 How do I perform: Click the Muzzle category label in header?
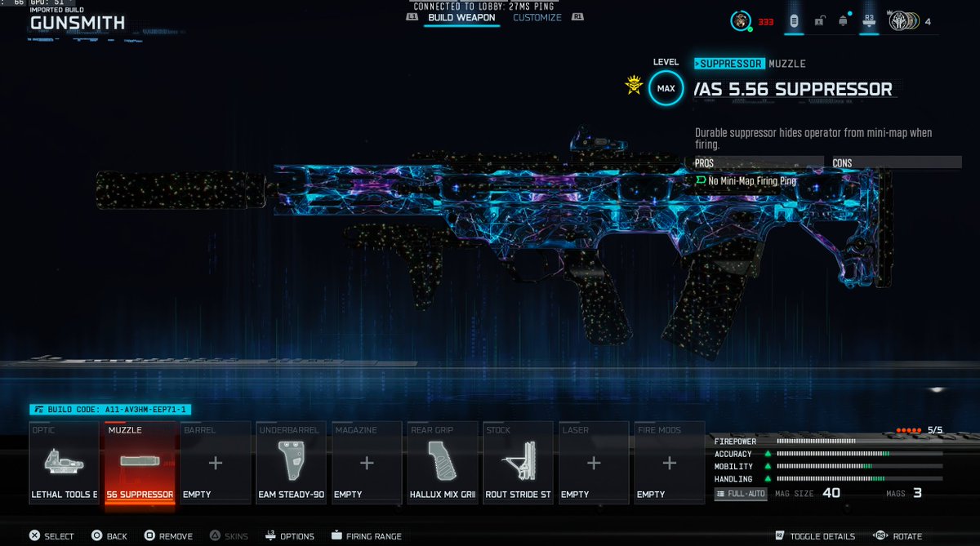[x=787, y=64]
